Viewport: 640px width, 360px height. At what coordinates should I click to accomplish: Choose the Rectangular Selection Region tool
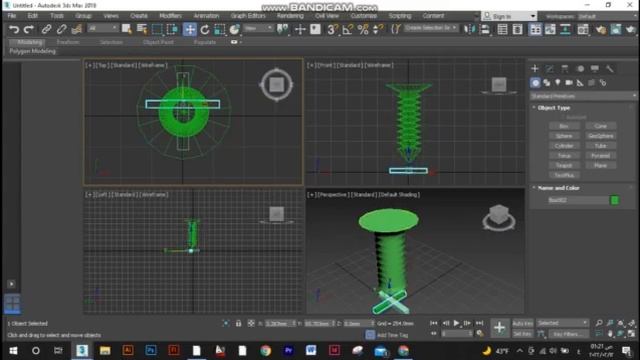pos(157,29)
